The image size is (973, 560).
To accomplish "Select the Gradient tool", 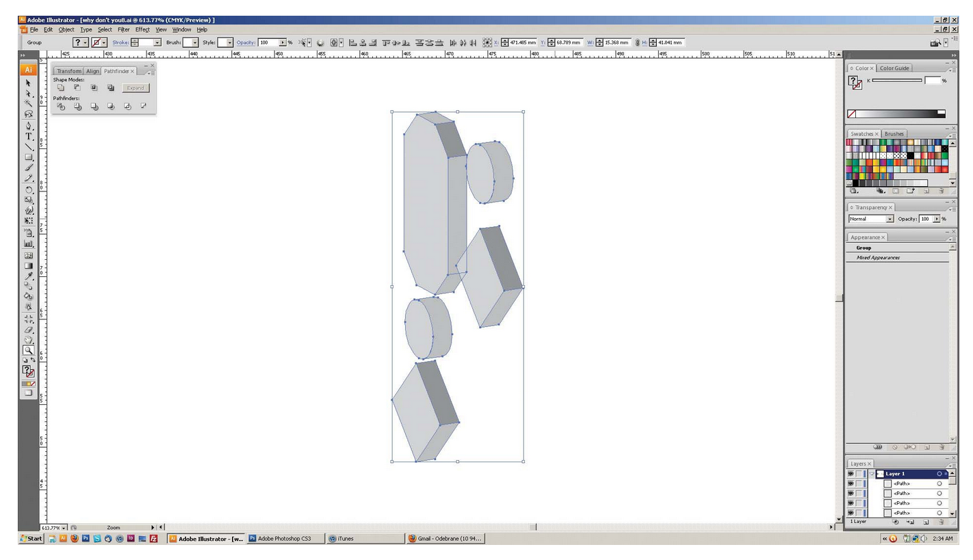I will coord(28,265).
